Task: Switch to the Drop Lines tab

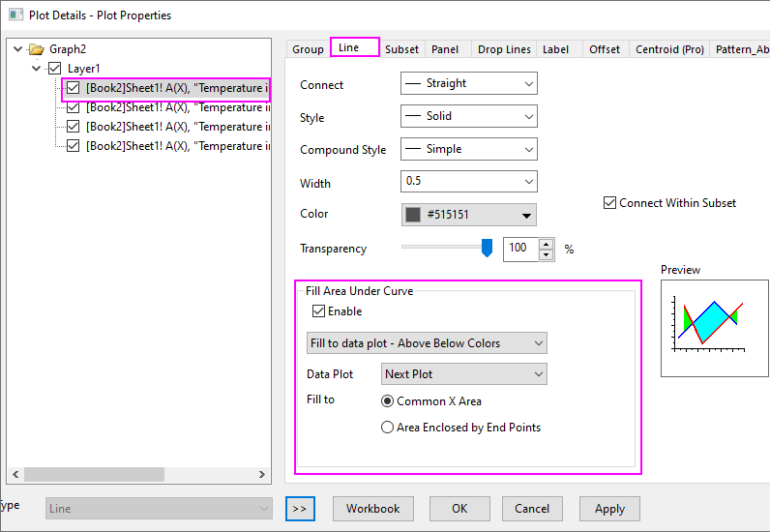Action: [504, 49]
